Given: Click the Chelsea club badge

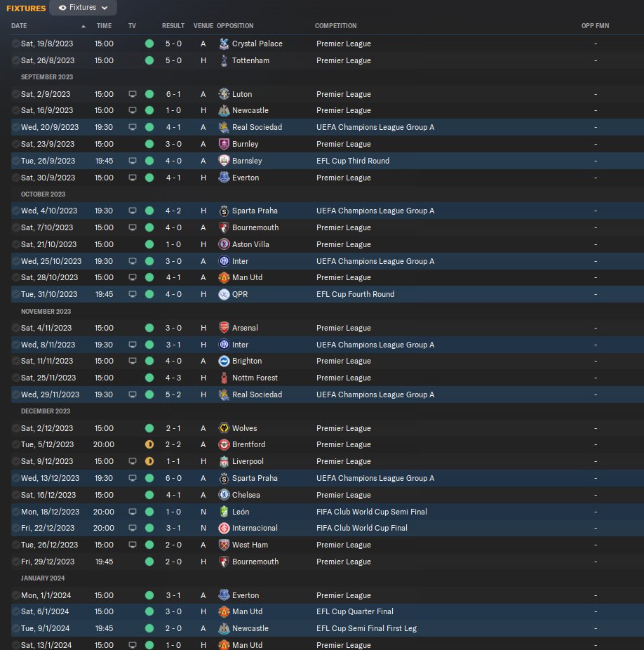Looking at the screenshot, I should coord(224,495).
